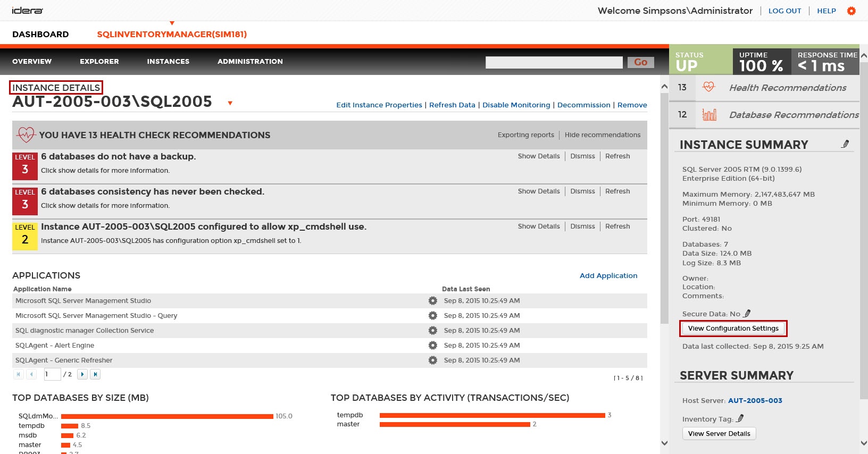Screen dimensions: 868x454
Task: Open the Instances menu
Action: [x=168, y=62]
